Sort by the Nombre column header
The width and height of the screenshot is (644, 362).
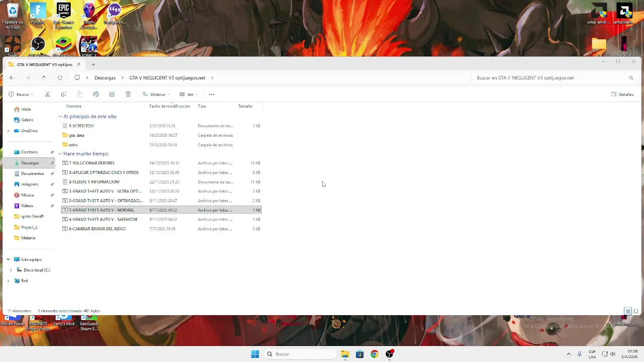tap(74, 106)
